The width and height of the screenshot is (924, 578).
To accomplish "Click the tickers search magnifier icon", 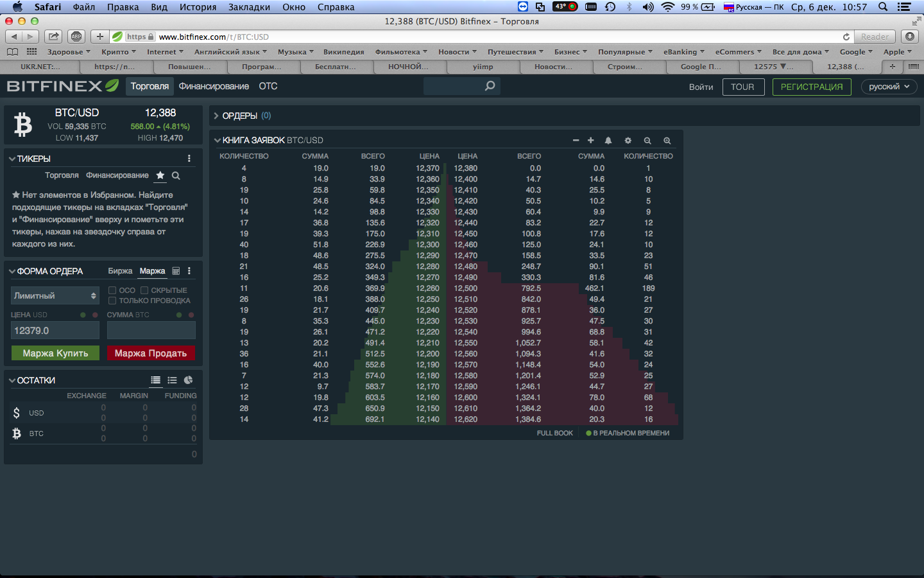I will pyautogui.click(x=176, y=175).
